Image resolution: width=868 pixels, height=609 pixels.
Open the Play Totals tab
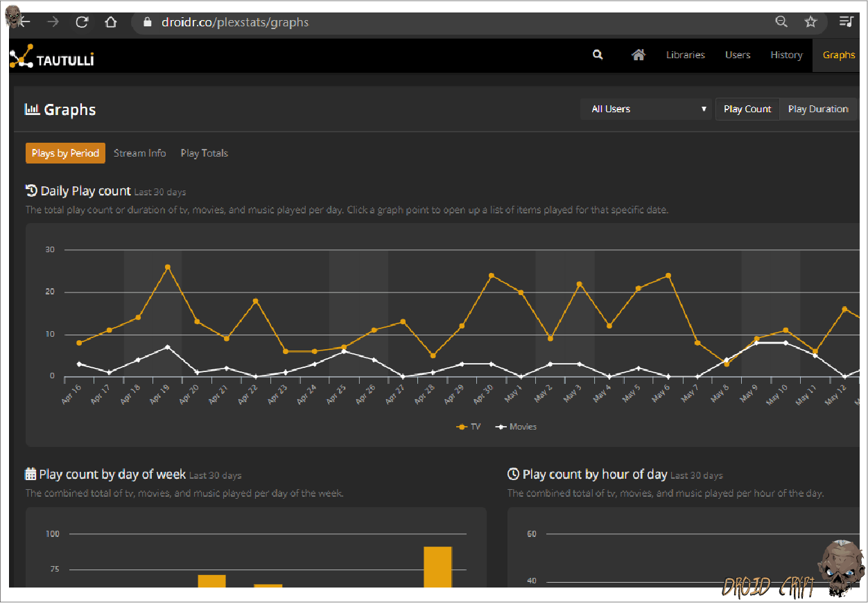coord(204,152)
